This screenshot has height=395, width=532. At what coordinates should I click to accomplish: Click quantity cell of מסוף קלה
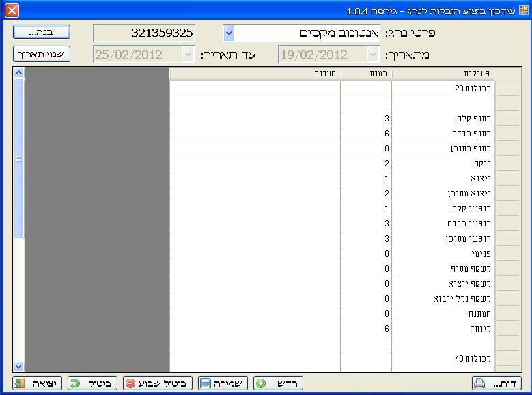(x=366, y=119)
